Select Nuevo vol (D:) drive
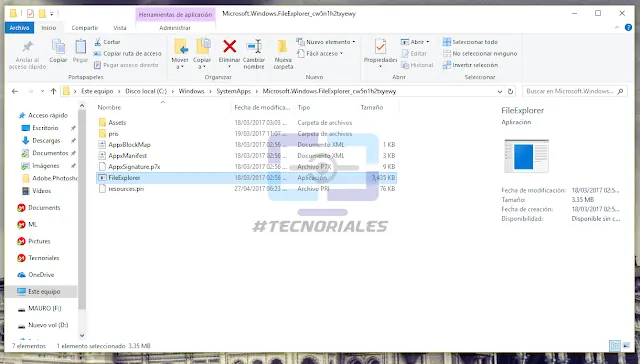 click(x=48, y=325)
